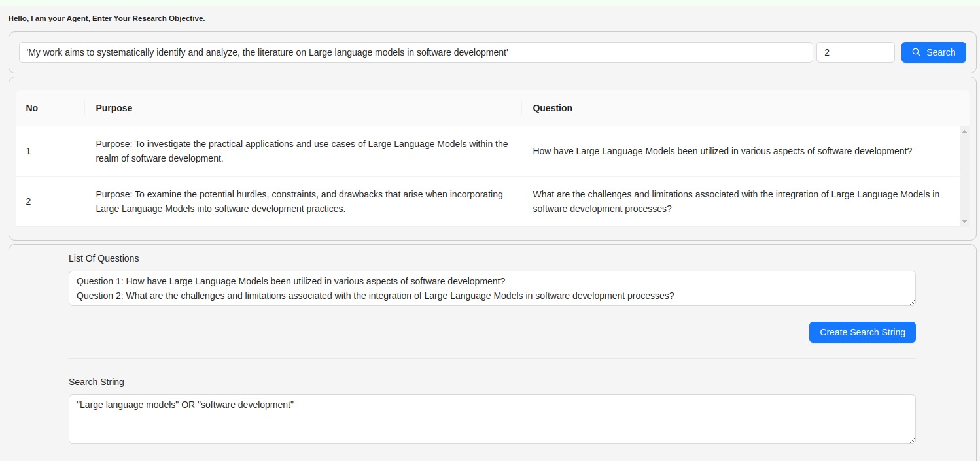
Task: Click row 2 question about challenges and limitations
Action: pos(736,201)
